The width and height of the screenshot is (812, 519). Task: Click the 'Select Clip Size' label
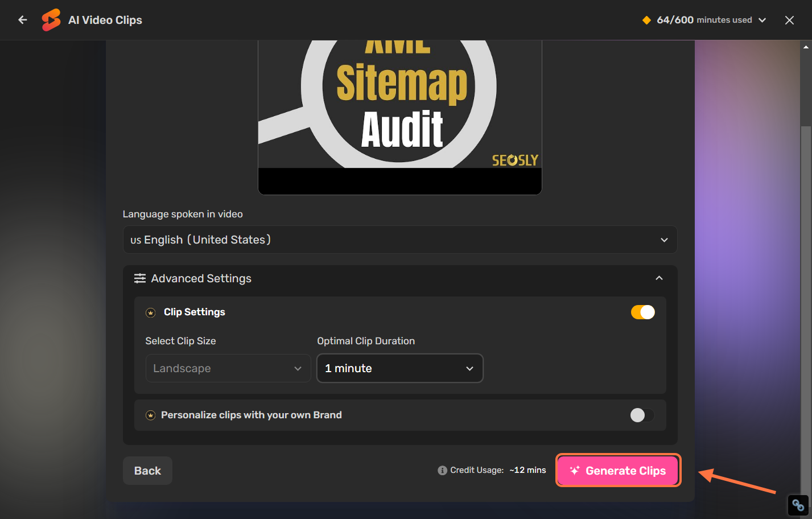pos(180,341)
